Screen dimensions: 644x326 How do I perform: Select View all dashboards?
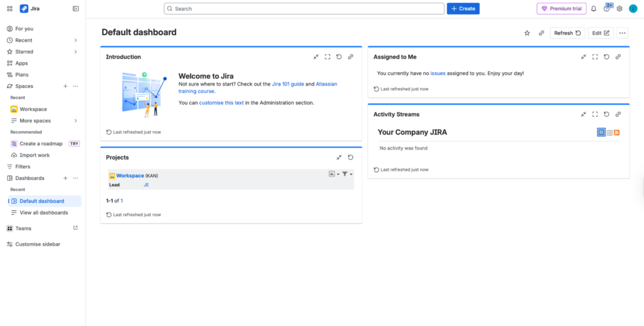[43, 212]
